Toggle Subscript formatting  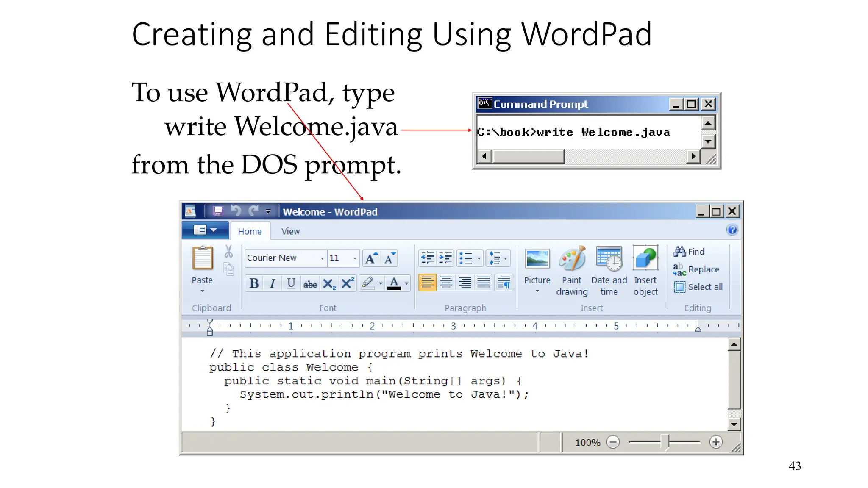coord(329,283)
